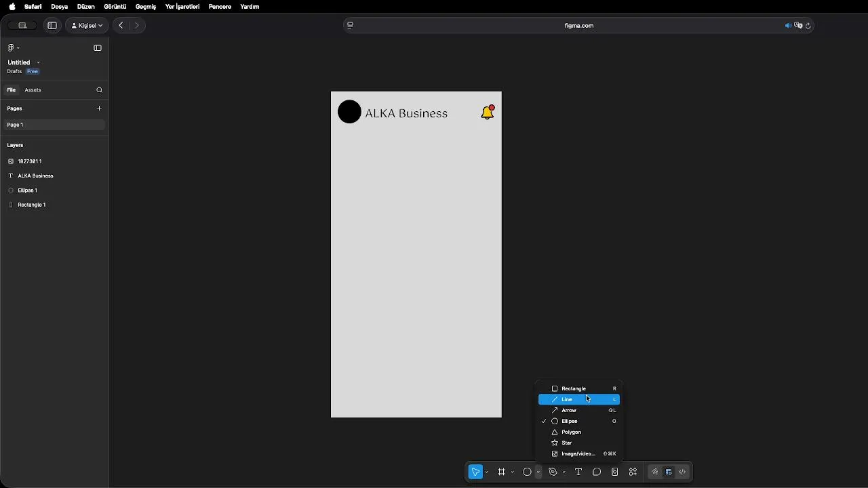
Task: Open the Safari menu in menu bar
Action: coord(33,6)
